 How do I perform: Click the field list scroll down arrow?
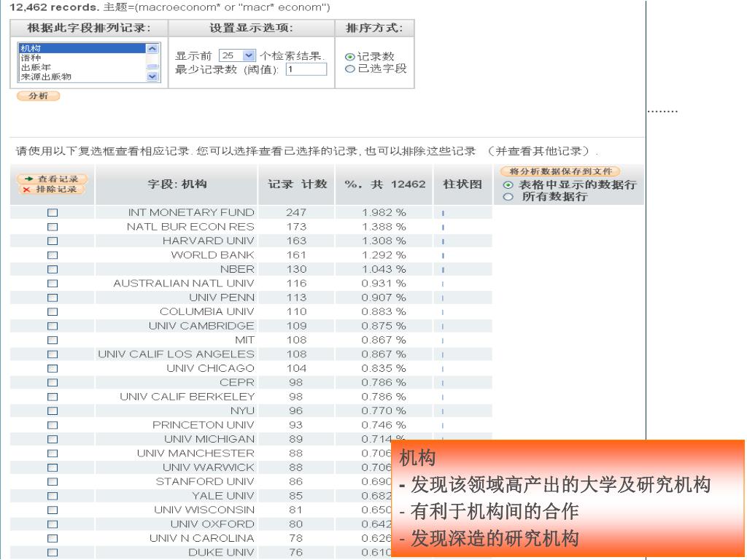pos(152,76)
